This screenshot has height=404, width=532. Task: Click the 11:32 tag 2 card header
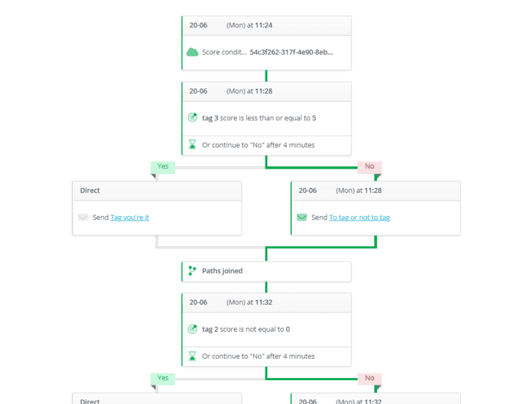[x=266, y=302]
